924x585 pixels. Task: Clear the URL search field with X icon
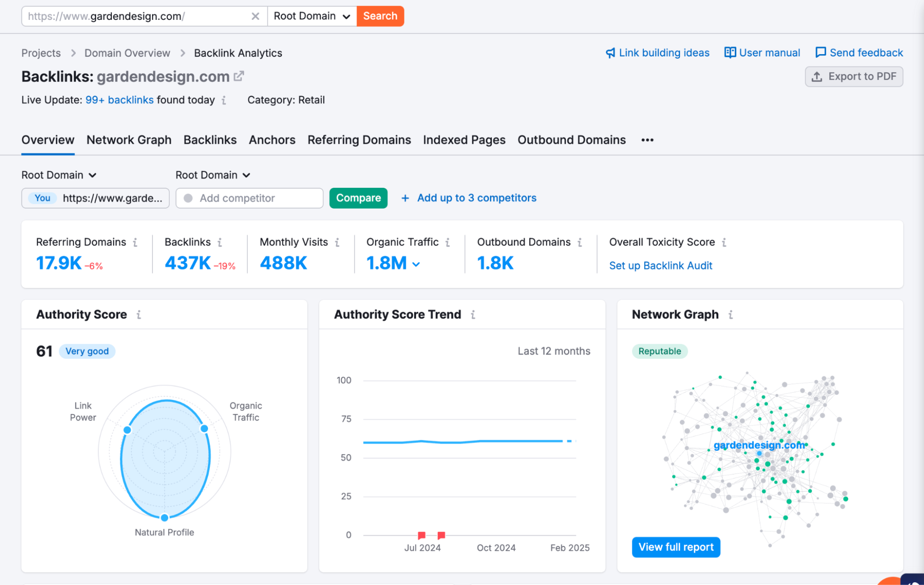(x=255, y=16)
